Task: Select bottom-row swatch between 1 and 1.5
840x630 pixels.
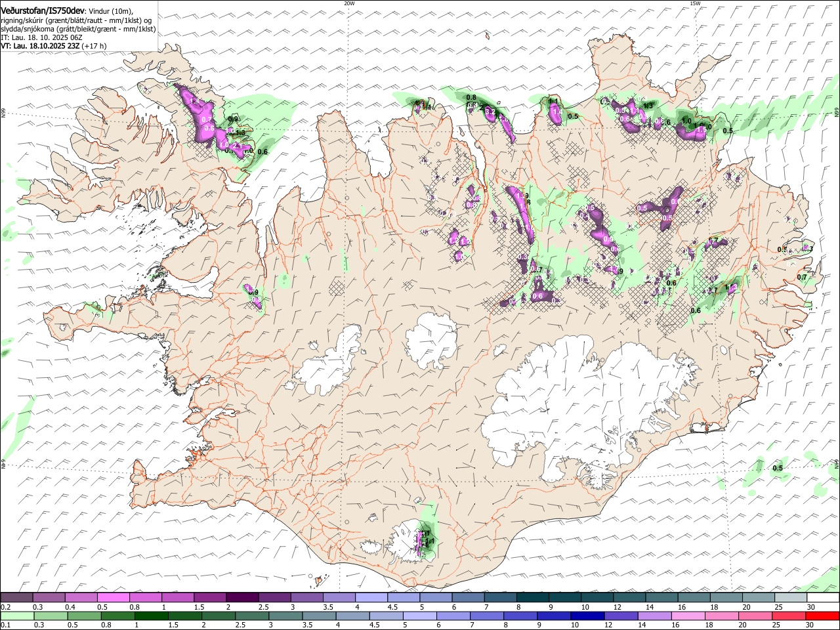Action: click(151, 616)
